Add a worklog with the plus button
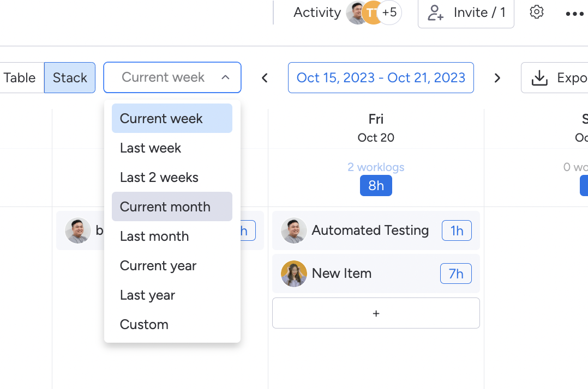The image size is (588, 389). [x=376, y=313]
